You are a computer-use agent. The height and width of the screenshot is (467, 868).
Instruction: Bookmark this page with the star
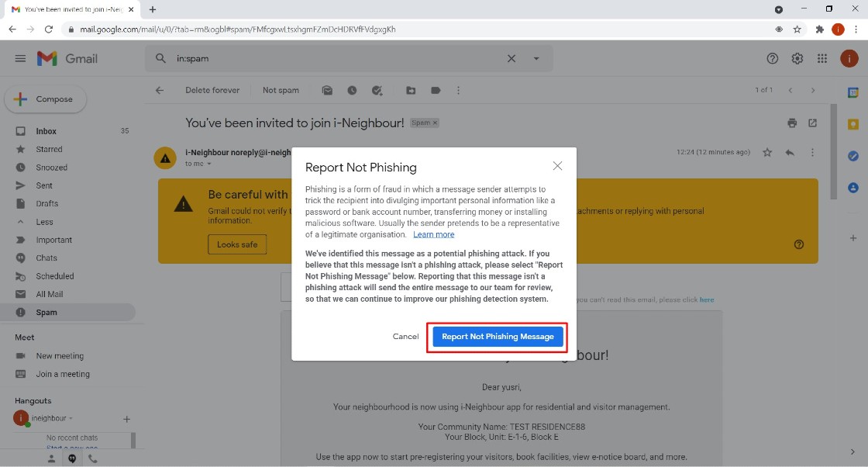797,29
